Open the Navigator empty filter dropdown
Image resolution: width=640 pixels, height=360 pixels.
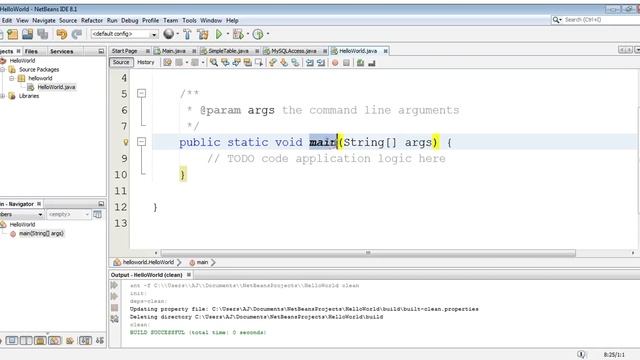(68, 214)
